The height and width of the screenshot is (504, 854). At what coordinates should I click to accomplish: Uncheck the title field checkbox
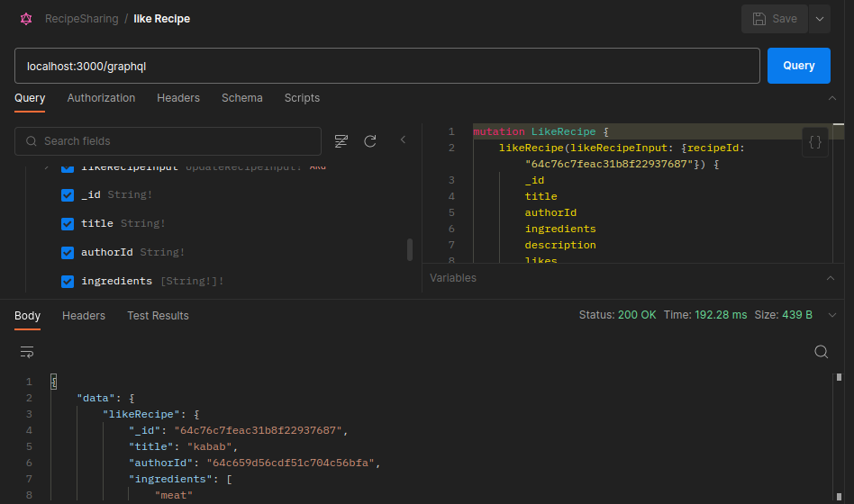click(68, 224)
